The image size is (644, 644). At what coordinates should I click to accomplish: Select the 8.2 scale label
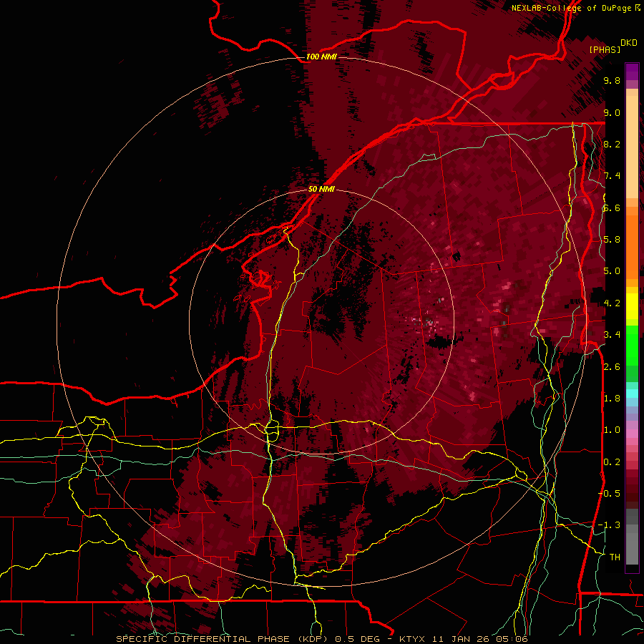[x=612, y=144]
